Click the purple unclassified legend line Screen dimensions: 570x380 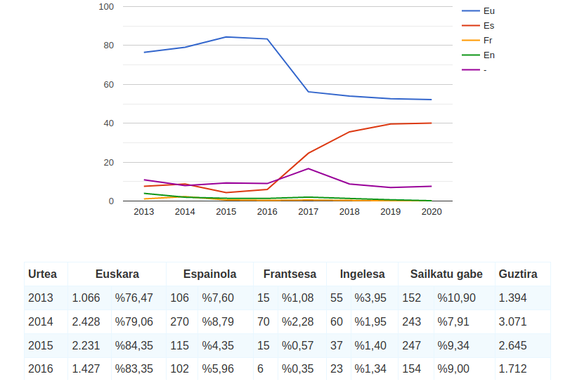click(471, 70)
